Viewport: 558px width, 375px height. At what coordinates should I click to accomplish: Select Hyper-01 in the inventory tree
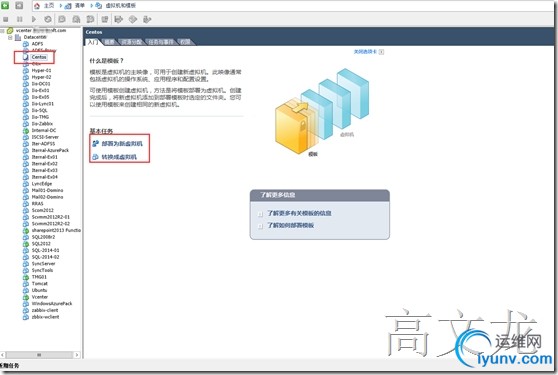[41, 70]
